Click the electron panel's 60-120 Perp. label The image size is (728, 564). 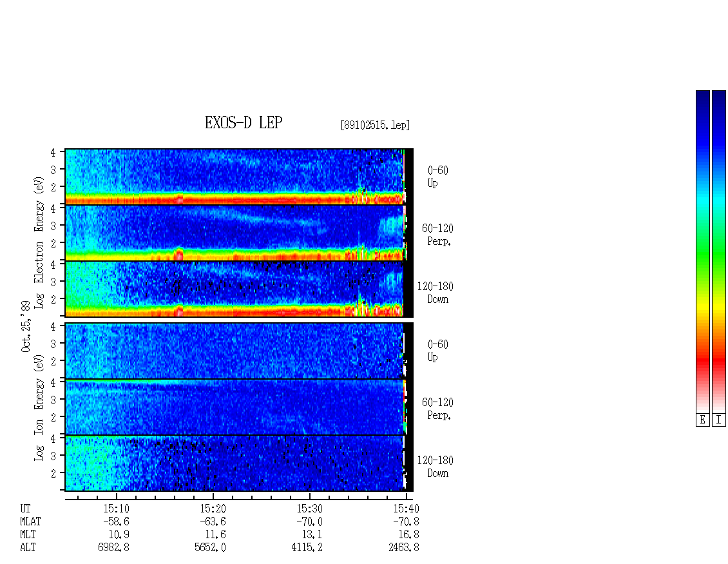437,235
